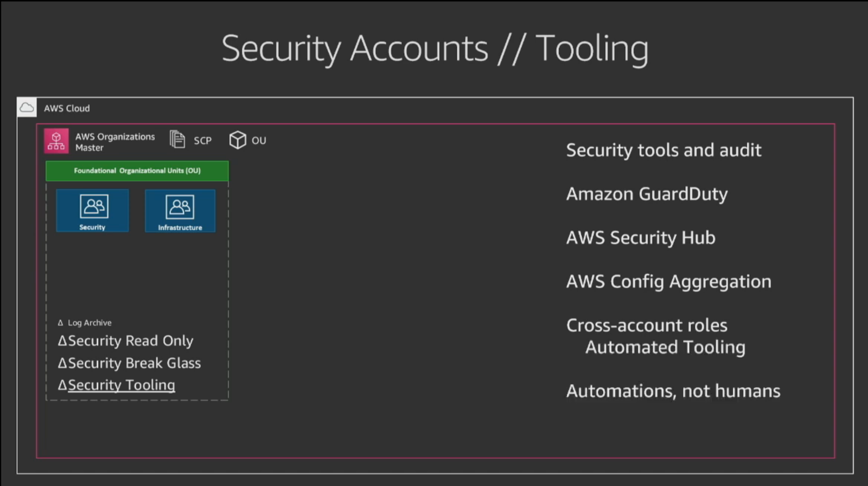Viewport: 868px width, 486px height.
Task: Click the 'AWS Cloud' label
Action: [x=67, y=108]
